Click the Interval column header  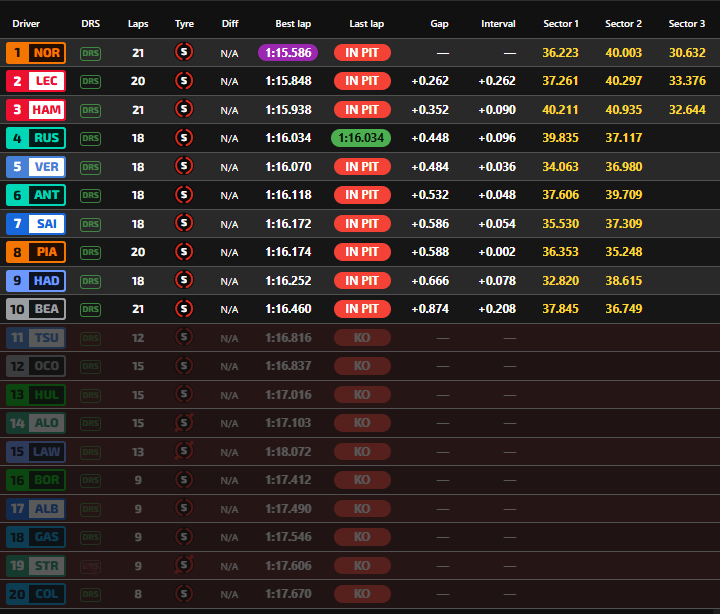click(x=498, y=23)
